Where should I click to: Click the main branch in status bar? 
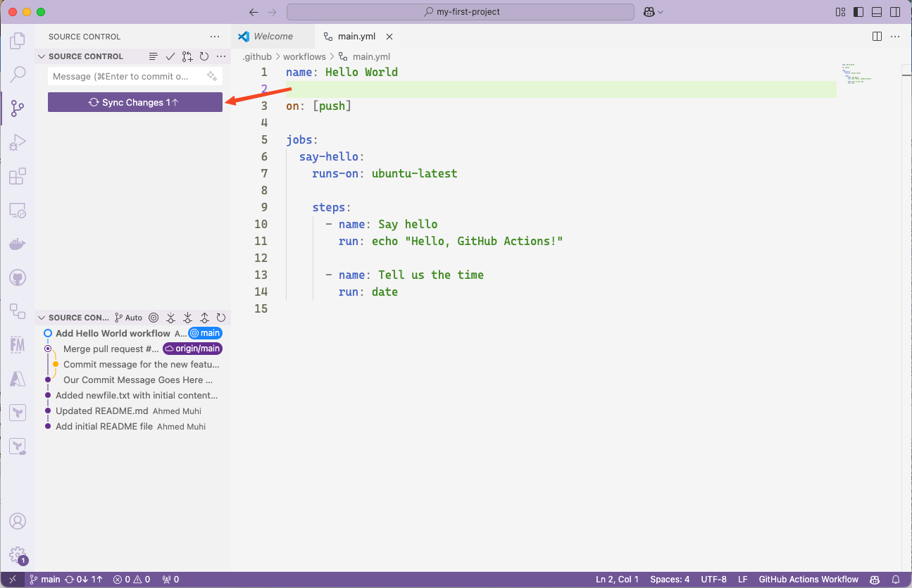pyautogui.click(x=44, y=580)
